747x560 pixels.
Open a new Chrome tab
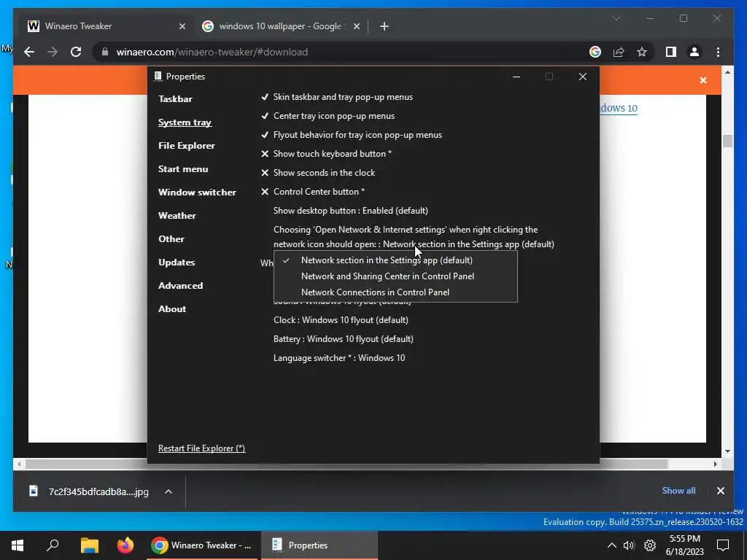384,26
